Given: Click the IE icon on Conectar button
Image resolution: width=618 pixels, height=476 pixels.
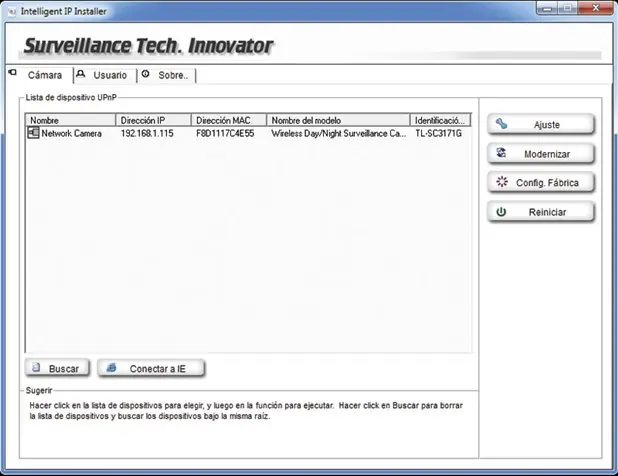Looking at the screenshot, I should point(112,367).
